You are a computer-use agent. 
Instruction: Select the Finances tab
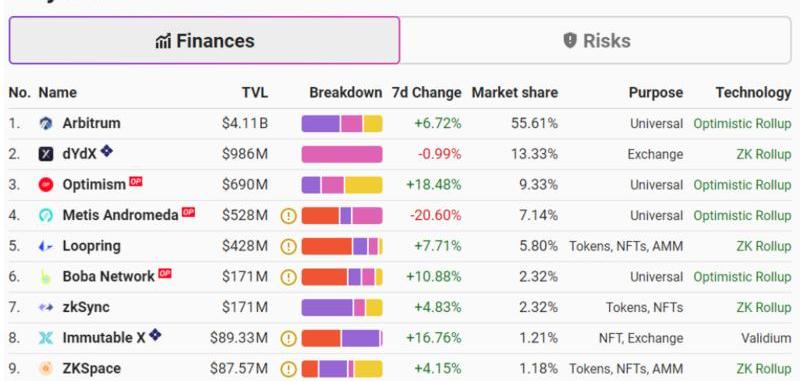(205, 40)
